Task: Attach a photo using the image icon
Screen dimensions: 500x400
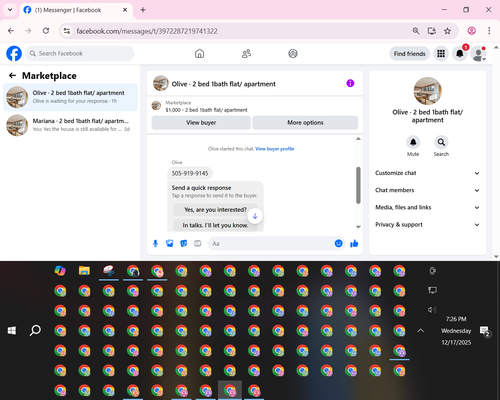Action: click(x=170, y=244)
